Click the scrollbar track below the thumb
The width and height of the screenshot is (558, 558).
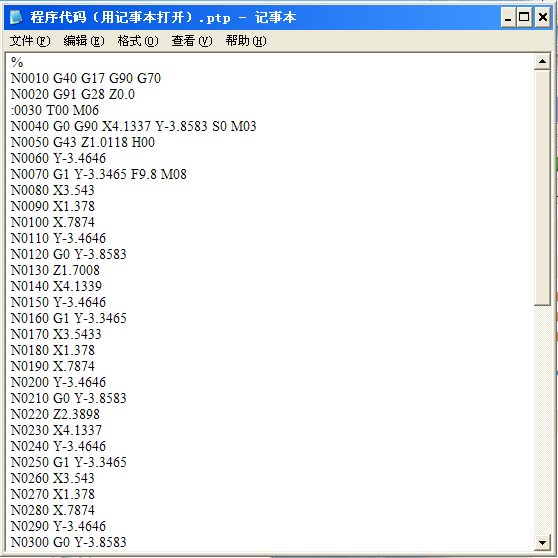pos(542,420)
